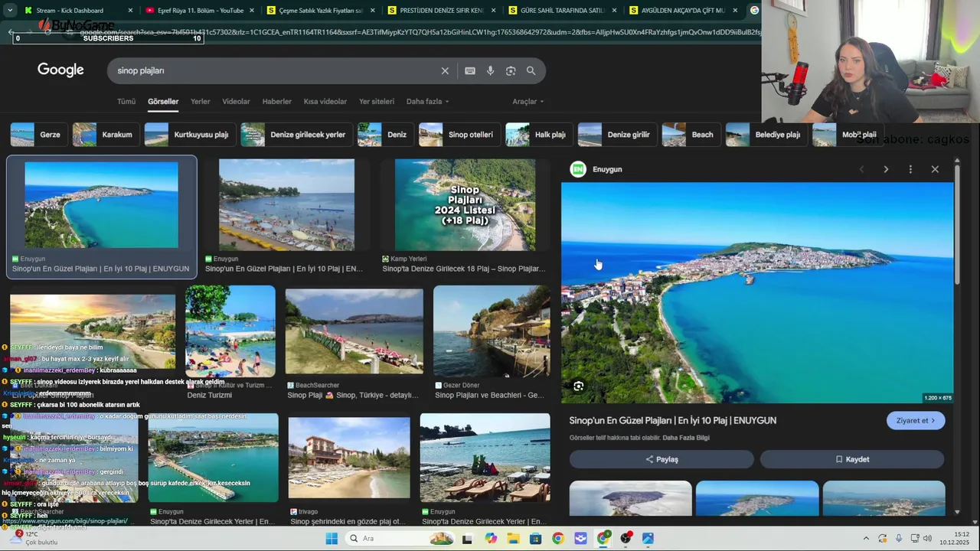Screen dimensions: 980x551
Task: Click the Google logo
Action: [60, 70]
